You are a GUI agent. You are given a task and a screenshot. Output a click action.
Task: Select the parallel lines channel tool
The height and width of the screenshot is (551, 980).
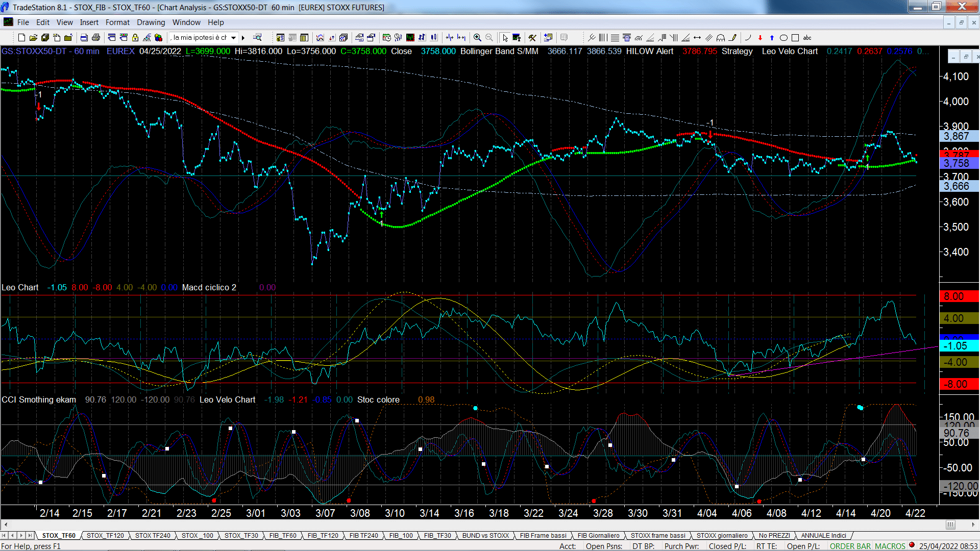(x=709, y=37)
